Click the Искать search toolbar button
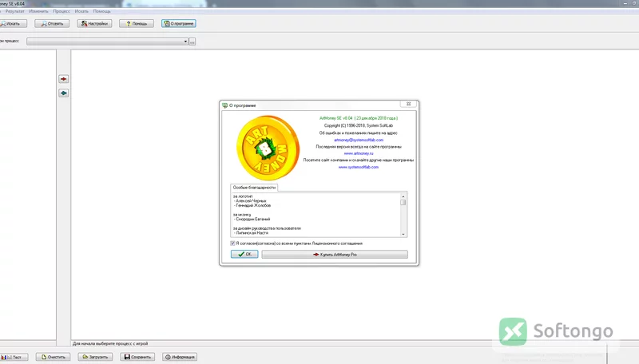The width and height of the screenshot is (639, 364). click(x=13, y=24)
